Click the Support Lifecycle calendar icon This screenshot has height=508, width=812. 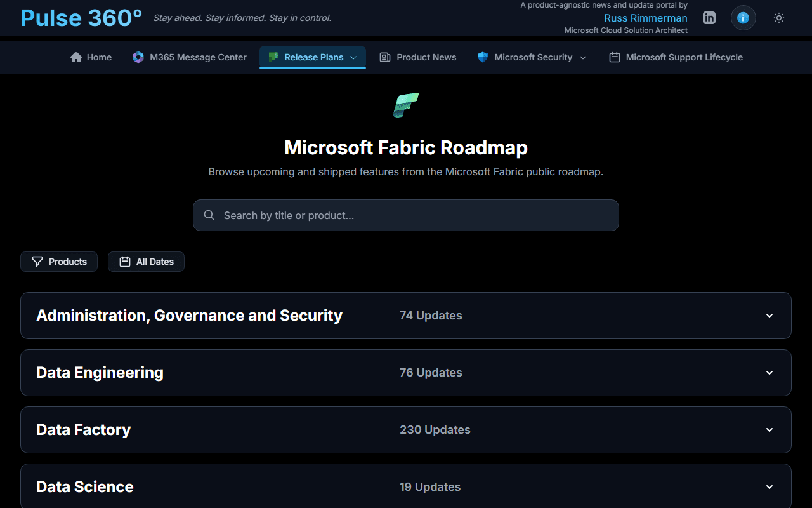pyautogui.click(x=614, y=57)
